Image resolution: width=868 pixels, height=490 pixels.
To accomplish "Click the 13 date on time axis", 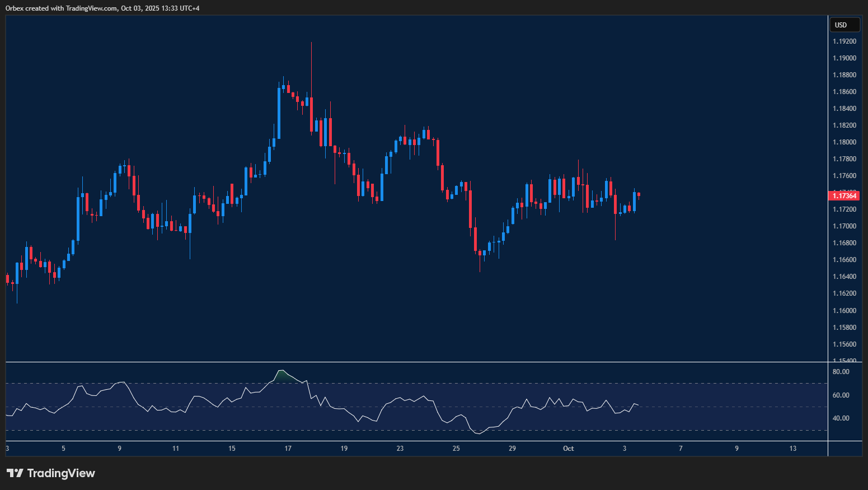I will (x=792, y=449).
